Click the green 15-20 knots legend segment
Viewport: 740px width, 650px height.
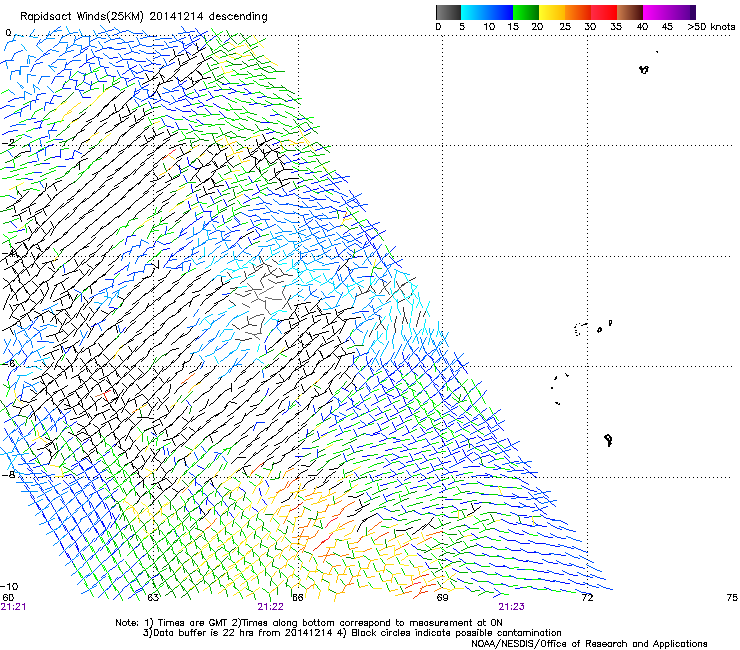526,12
